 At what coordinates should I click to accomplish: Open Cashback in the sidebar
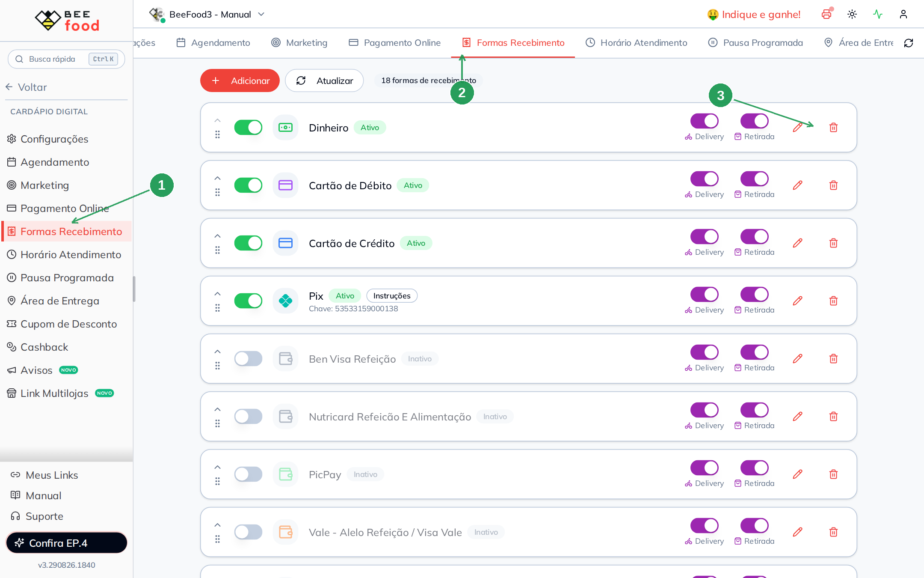pos(38,347)
